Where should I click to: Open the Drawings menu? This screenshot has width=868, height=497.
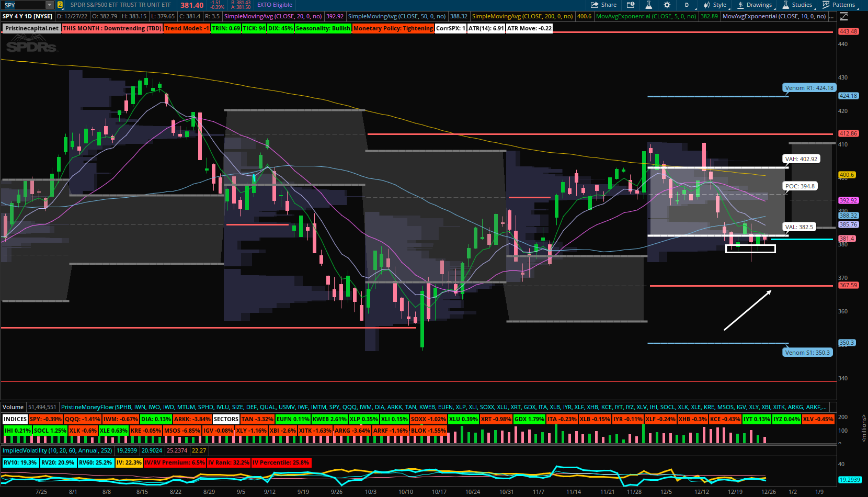(755, 5)
